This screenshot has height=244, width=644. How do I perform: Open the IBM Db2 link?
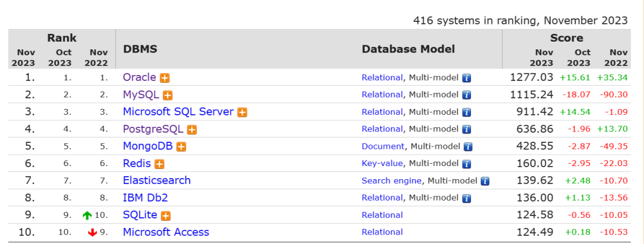click(145, 198)
